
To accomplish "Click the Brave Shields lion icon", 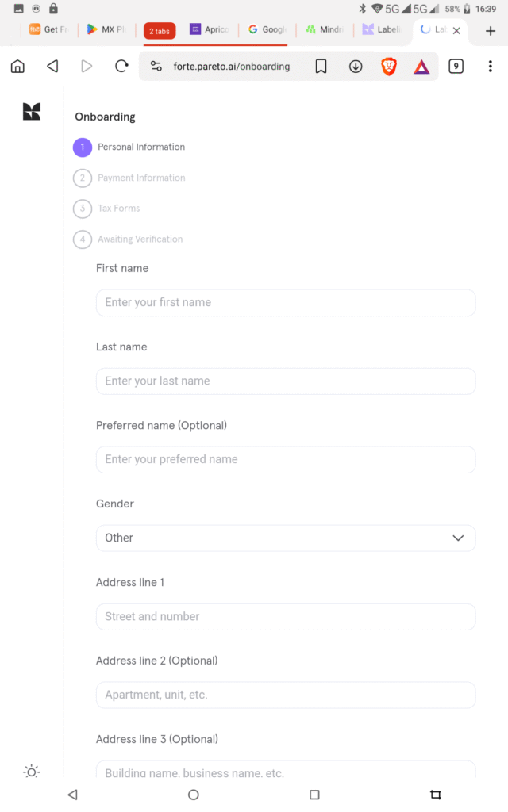I will click(389, 67).
